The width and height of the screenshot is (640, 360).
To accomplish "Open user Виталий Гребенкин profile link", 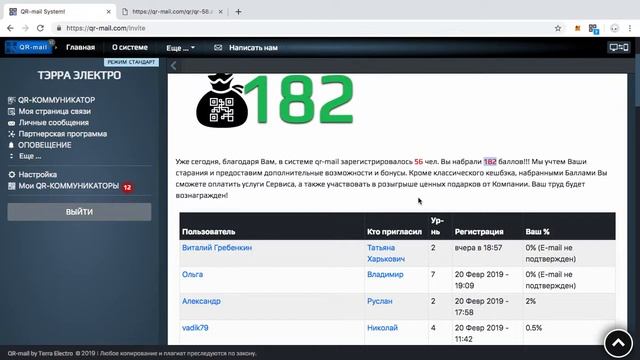I will pyautogui.click(x=217, y=248).
